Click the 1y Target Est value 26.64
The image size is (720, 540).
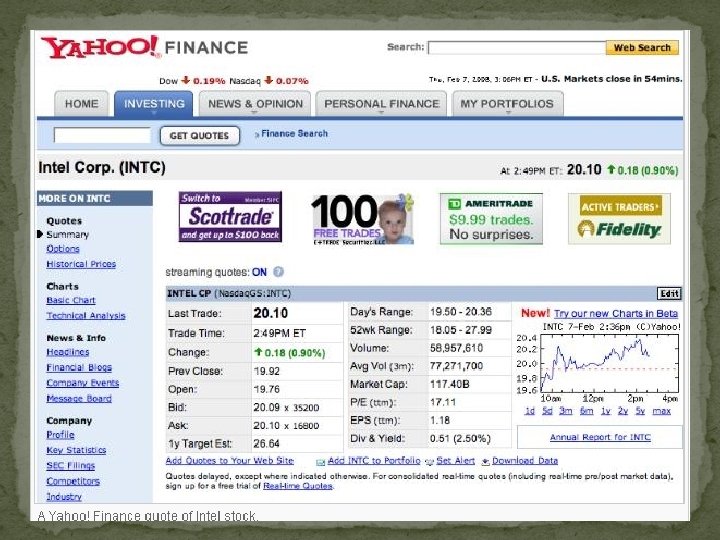pos(266,444)
